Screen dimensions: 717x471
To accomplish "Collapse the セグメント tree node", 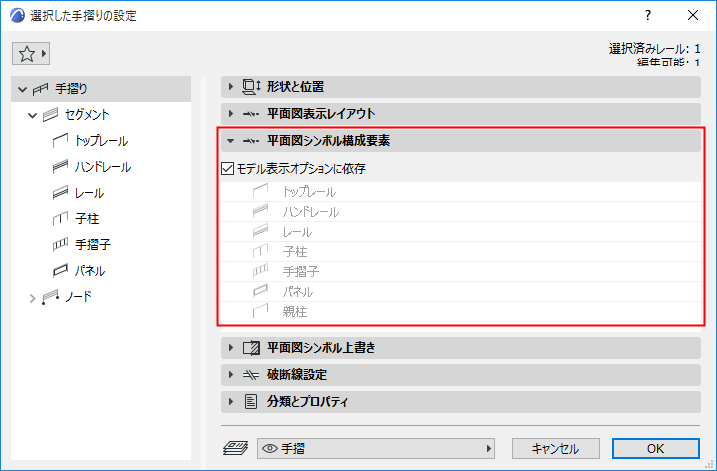I will tap(32, 115).
